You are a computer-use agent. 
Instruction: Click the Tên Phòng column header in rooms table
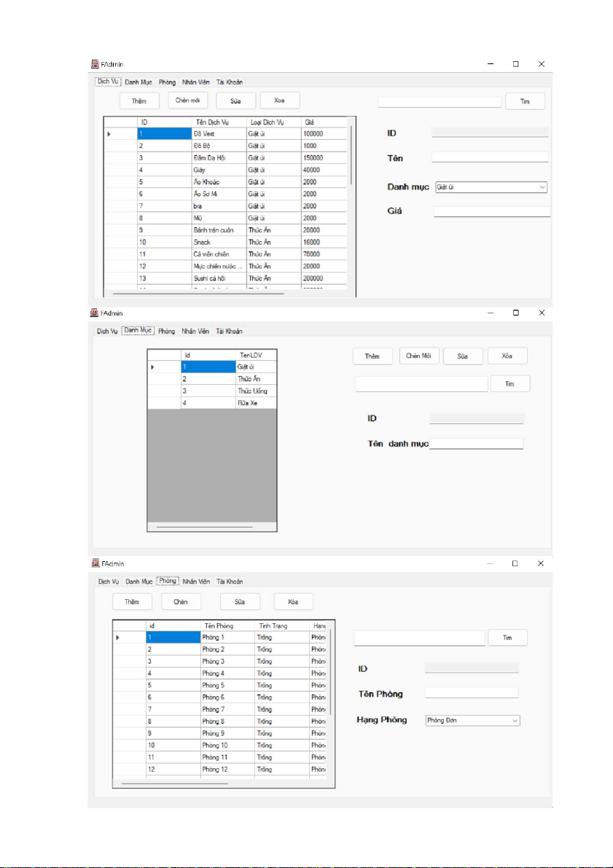pyautogui.click(x=227, y=625)
